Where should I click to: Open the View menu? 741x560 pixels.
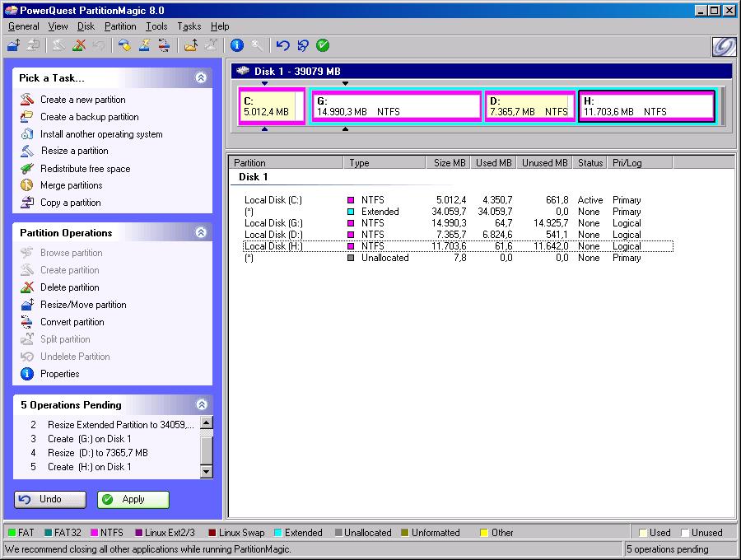click(x=58, y=26)
